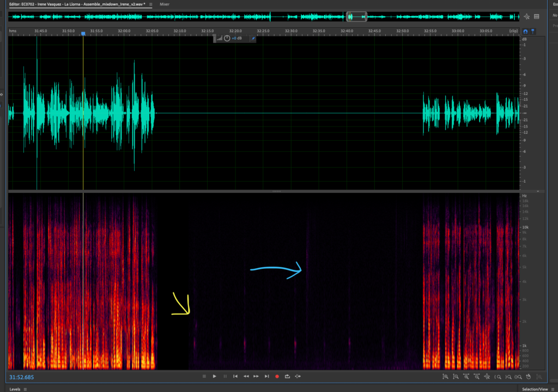Image resolution: width=558 pixels, height=392 pixels.
Task: Click the dB amplitude scale label
Action: tap(524, 39)
